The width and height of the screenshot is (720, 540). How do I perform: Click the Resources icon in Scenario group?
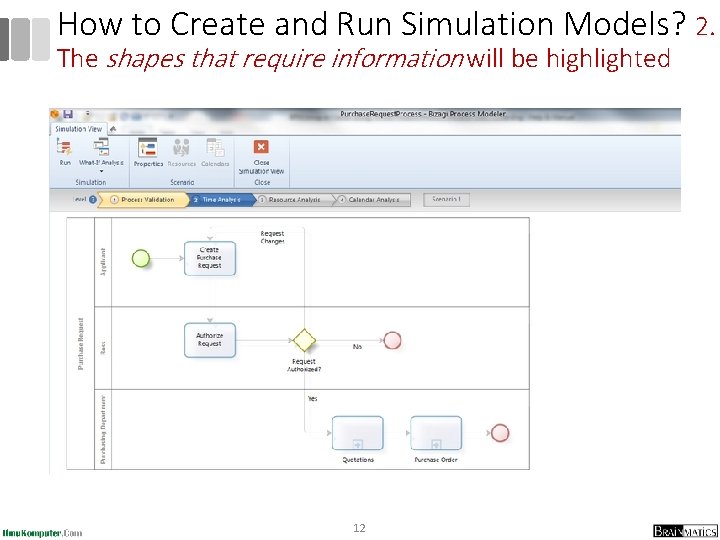(x=181, y=148)
